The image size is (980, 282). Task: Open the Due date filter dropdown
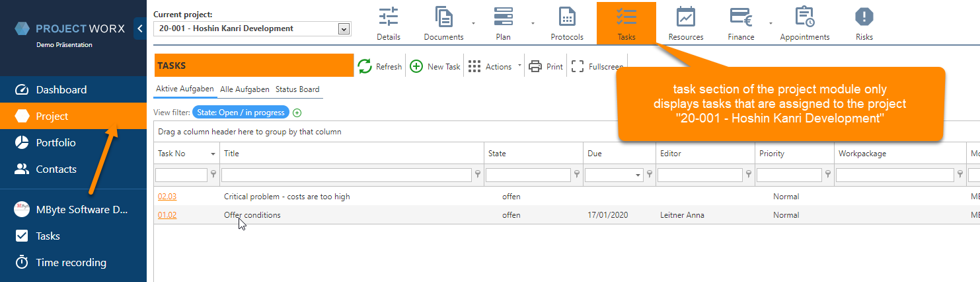(x=638, y=175)
